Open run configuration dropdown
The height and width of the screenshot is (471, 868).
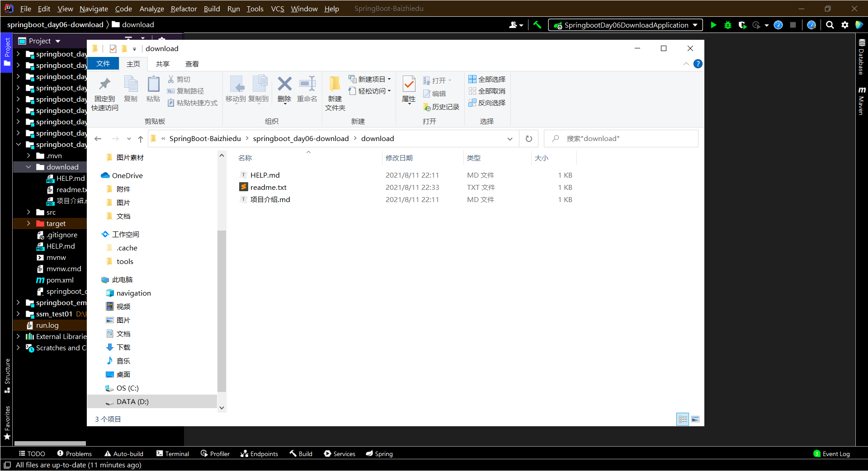[626, 25]
